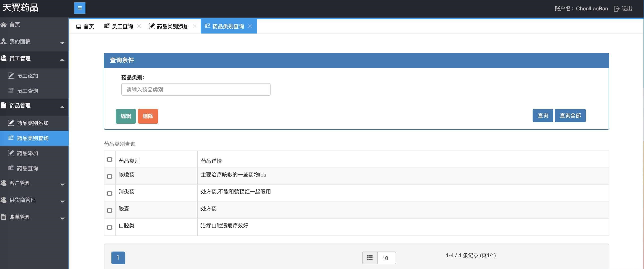Click the 请输入药品类别 input field
644x269 pixels.
click(196, 89)
